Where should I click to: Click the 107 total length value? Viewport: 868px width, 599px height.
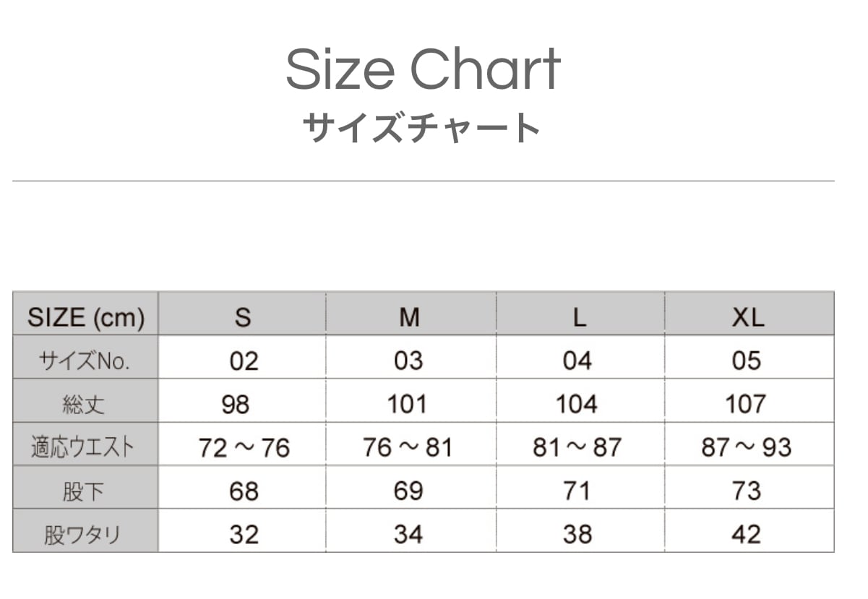coord(746,404)
